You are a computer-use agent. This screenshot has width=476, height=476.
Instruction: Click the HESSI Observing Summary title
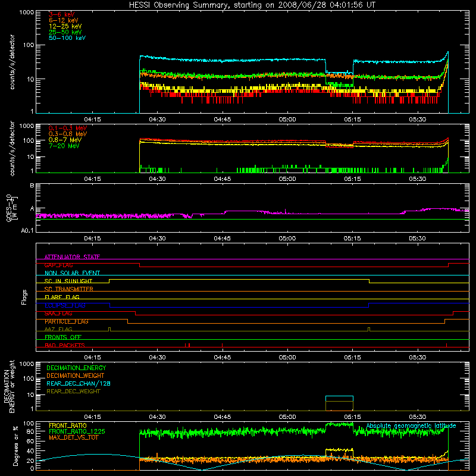coord(252,5)
